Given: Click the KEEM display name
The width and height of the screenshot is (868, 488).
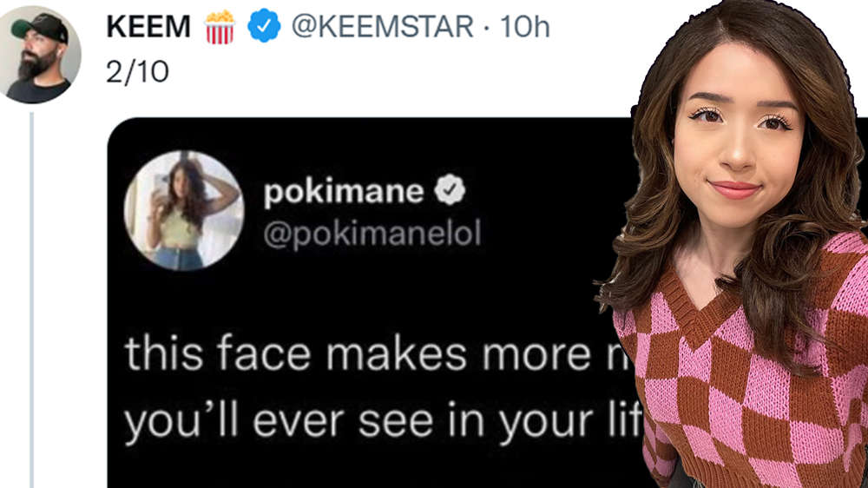Looking at the screenshot, I should (148, 27).
